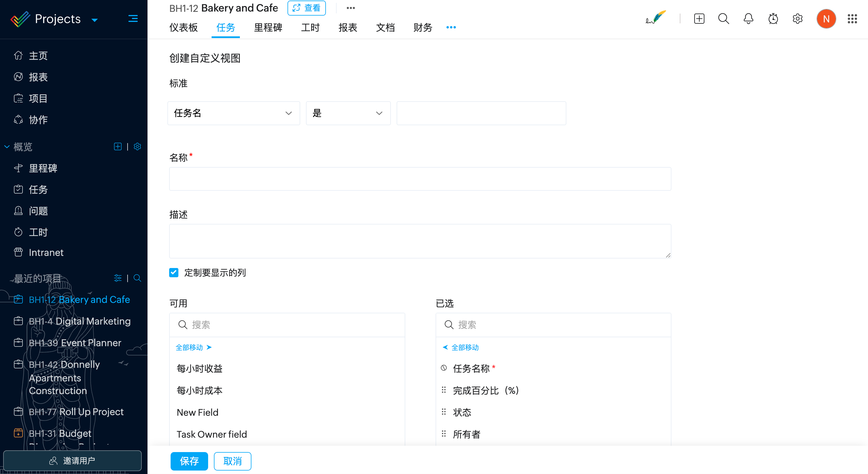The height and width of the screenshot is (474, 868).
Task: Open recent projects filter icon
Action: point(117,278)
